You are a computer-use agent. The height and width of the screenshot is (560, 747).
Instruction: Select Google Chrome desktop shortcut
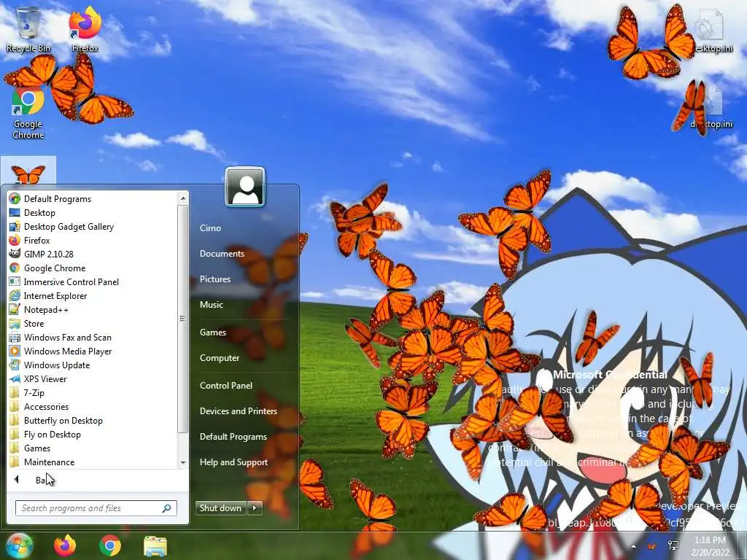coord(28,113)
